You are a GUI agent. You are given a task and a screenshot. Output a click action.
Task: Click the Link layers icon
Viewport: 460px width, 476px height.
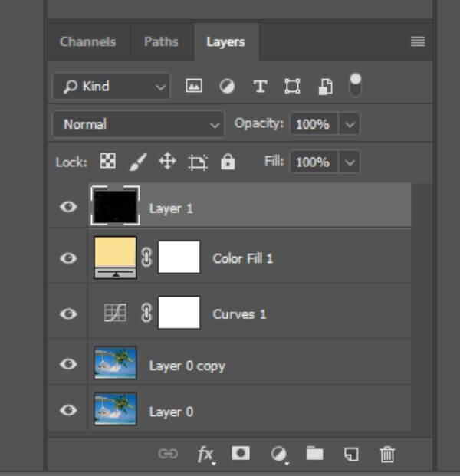pyautogui.click(x=168, y=454)
